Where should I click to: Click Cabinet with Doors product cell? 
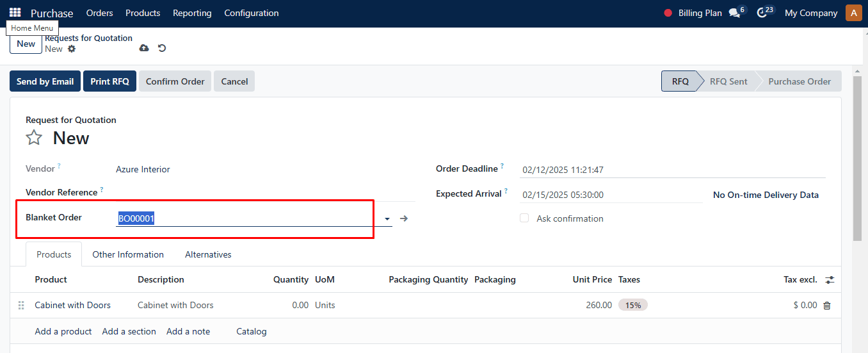(x=73, y=305)
